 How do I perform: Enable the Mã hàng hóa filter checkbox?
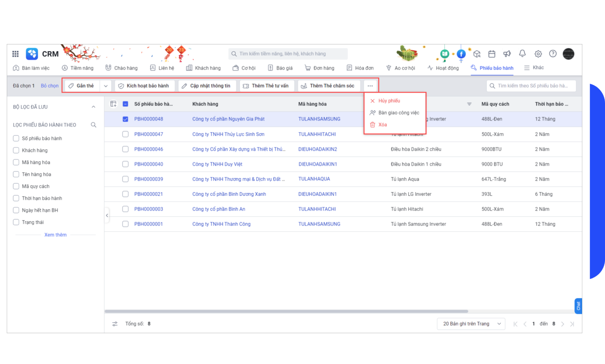click(16, 162)
